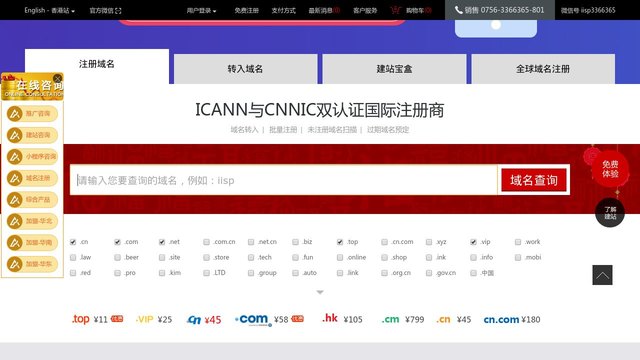Open the 用户登录 dropdown menu
The width and height of the screenshot is (640, 360).
point(202,11)
